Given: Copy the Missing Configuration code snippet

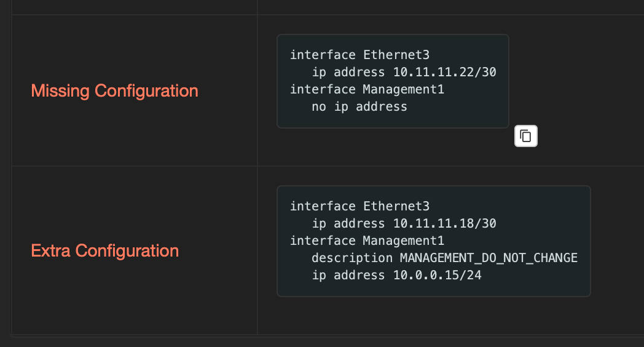Looking at the screenshot, I should coord(525,136).
